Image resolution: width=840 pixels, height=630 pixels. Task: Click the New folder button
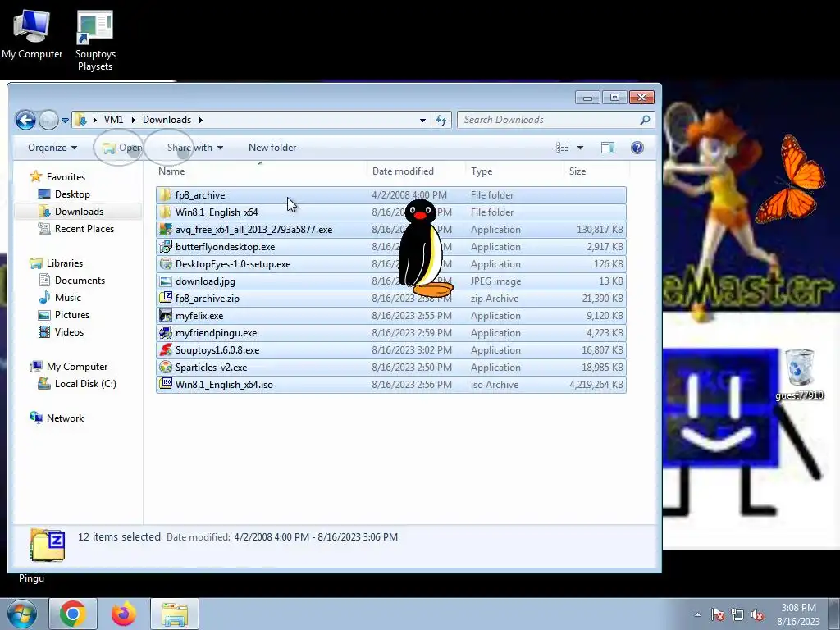tap(272, 148)
